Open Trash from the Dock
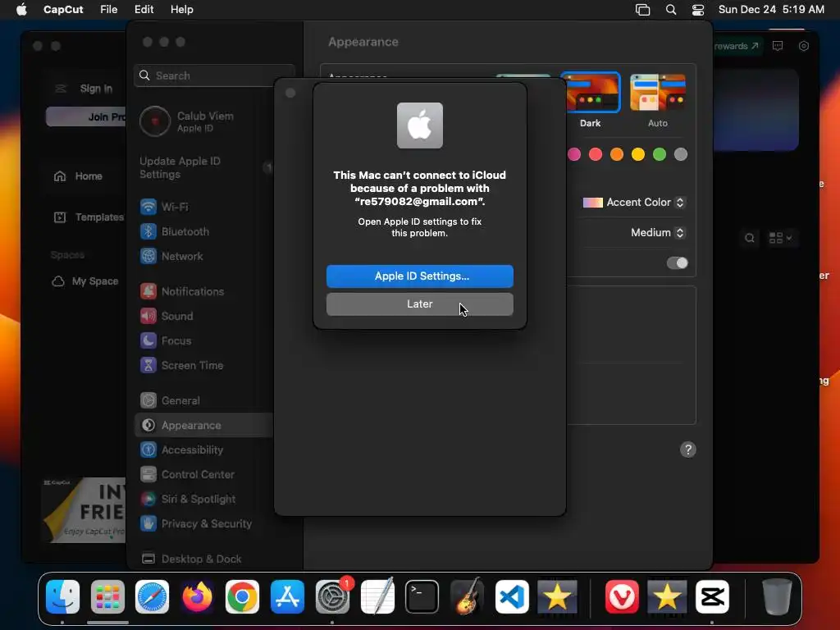The height and width of the screenshot is (630, 840). click(x=777, y=597)
